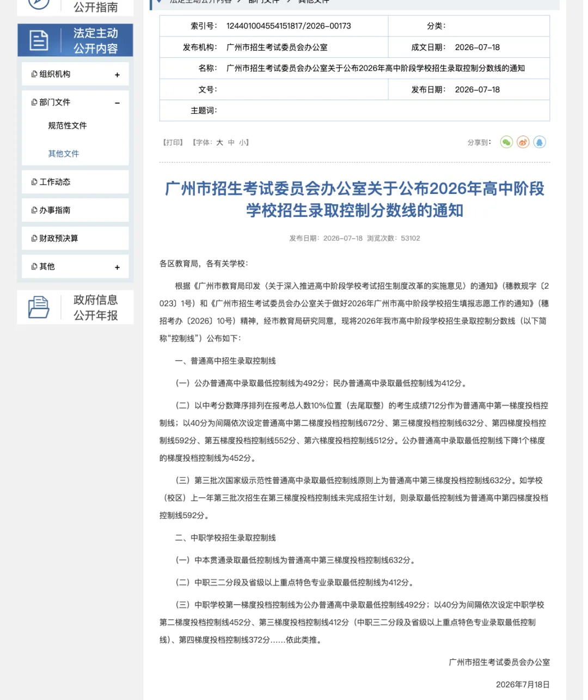Share article to QQ icon
This screenshot has height=700, width=588.
click(540, 142)
